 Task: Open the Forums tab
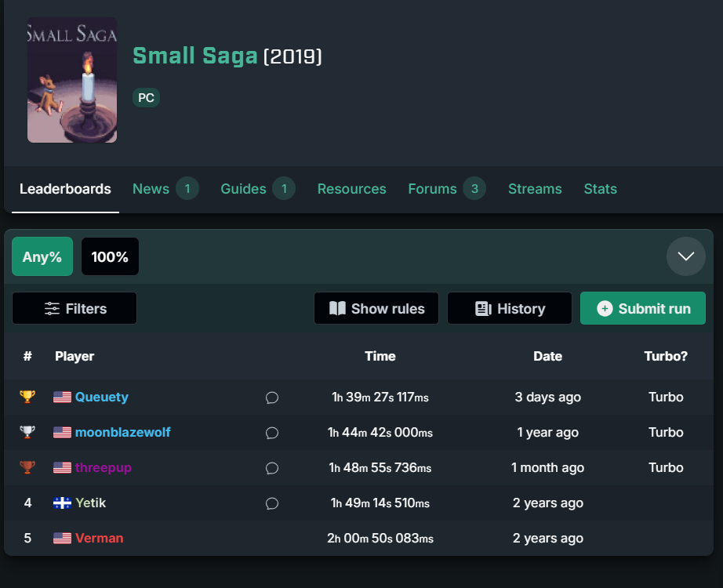tap(447, 189)
